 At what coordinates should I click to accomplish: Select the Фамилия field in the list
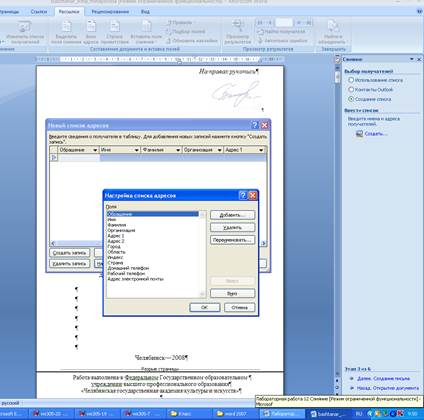tap(117, 225)
